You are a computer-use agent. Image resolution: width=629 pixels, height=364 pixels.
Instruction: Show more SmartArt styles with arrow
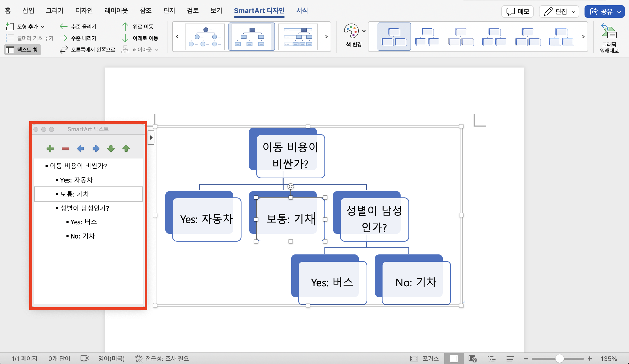point(583,37)
